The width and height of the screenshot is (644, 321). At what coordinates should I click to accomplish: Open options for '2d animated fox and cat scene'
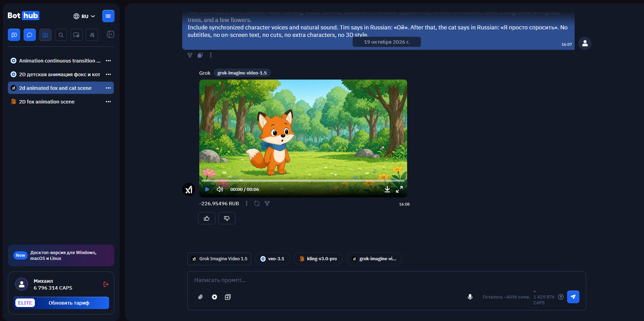pos(108,88)
